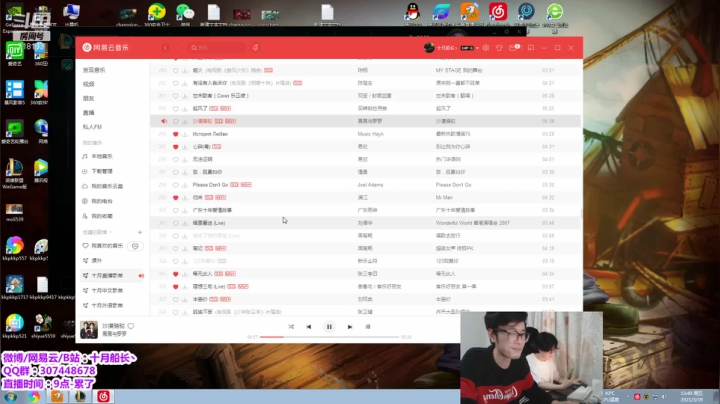Open album MY STAGE 我的舞台
This screenshot has width=720, height=404.
point(459,70)
